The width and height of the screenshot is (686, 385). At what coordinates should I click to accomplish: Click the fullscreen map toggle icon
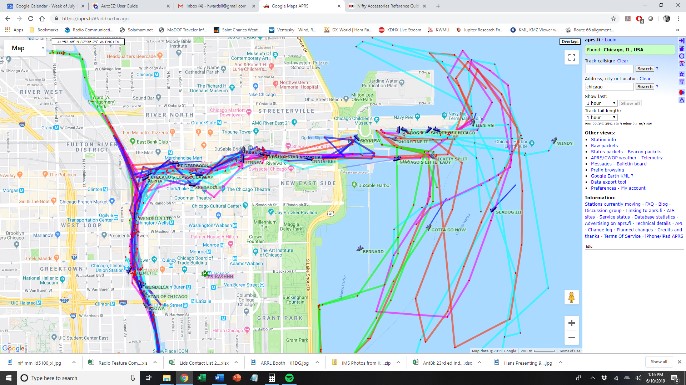(x=571, y=58)
